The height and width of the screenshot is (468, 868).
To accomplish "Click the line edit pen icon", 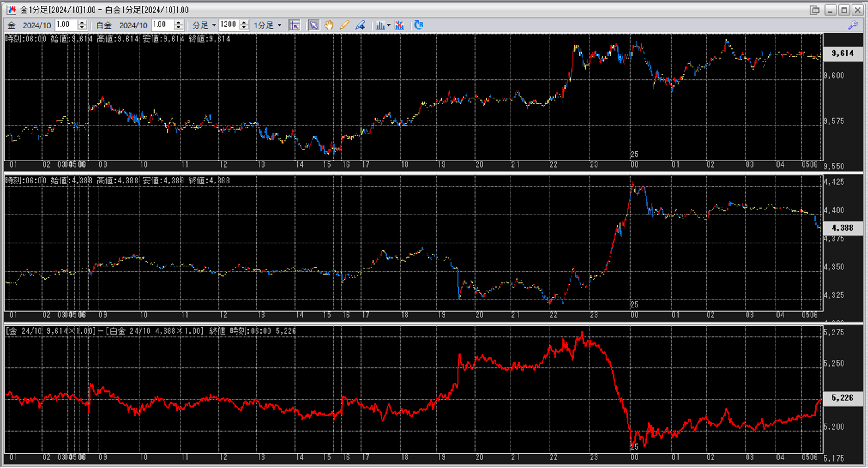I will (360, 25).
